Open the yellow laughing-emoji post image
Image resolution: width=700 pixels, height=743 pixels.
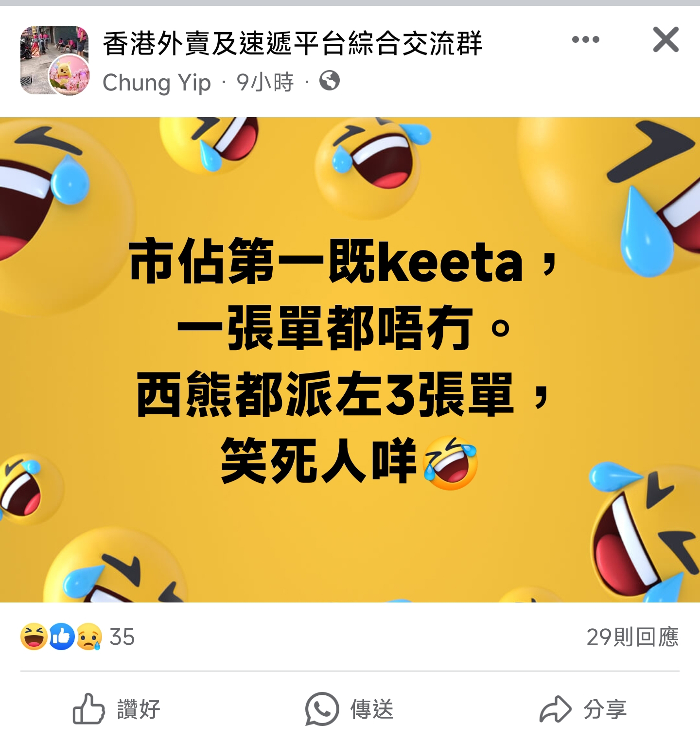pos(350,360)
